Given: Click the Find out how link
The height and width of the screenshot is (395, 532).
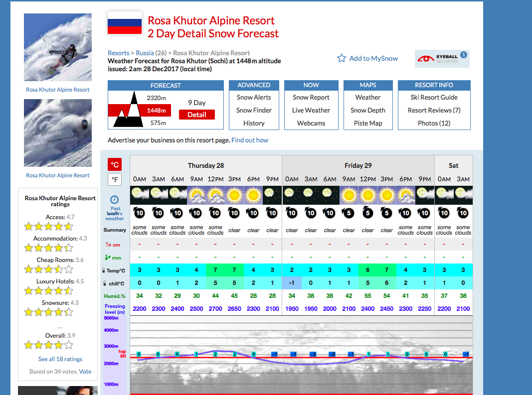Looking at the screenshot, I should [250, 140].
